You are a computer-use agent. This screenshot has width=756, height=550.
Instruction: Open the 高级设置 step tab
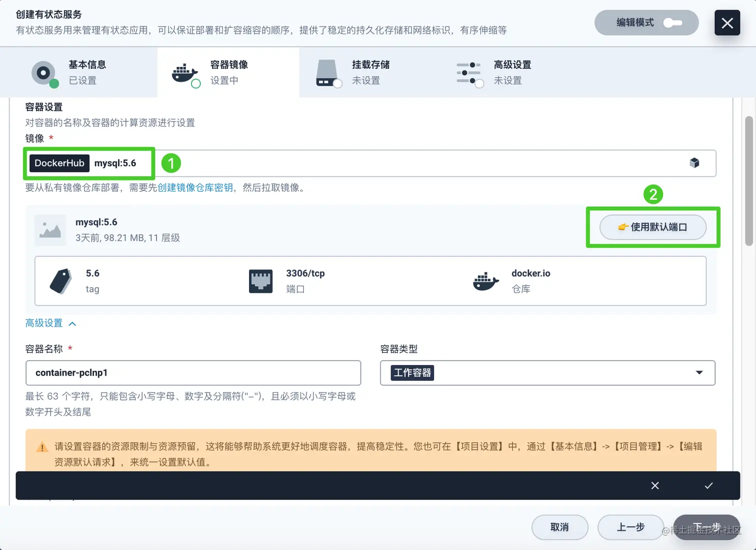512,72
